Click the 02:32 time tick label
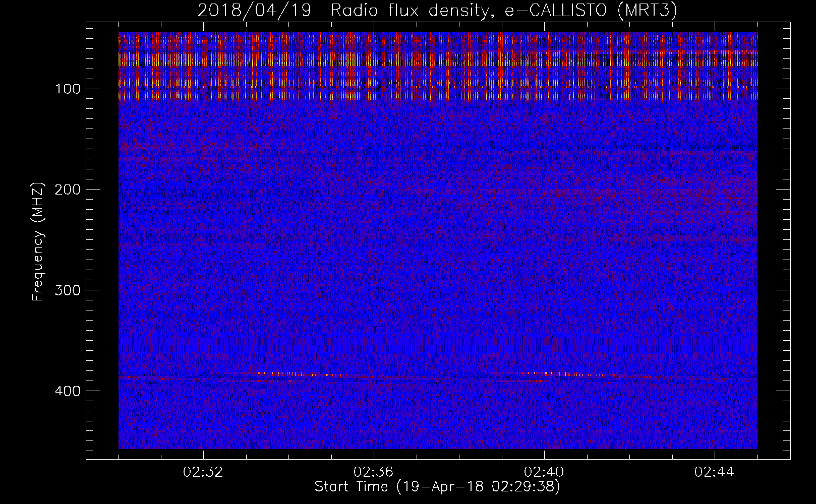 tap(203, 472)
